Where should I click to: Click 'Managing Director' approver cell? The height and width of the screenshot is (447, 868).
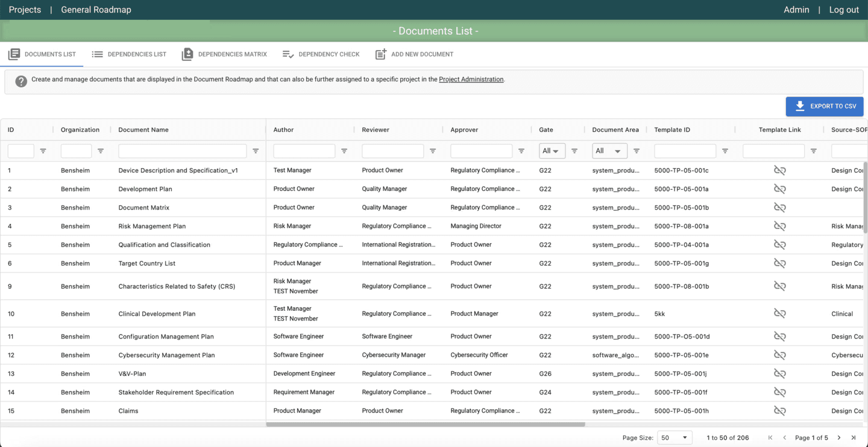click(x=476, y=227)
